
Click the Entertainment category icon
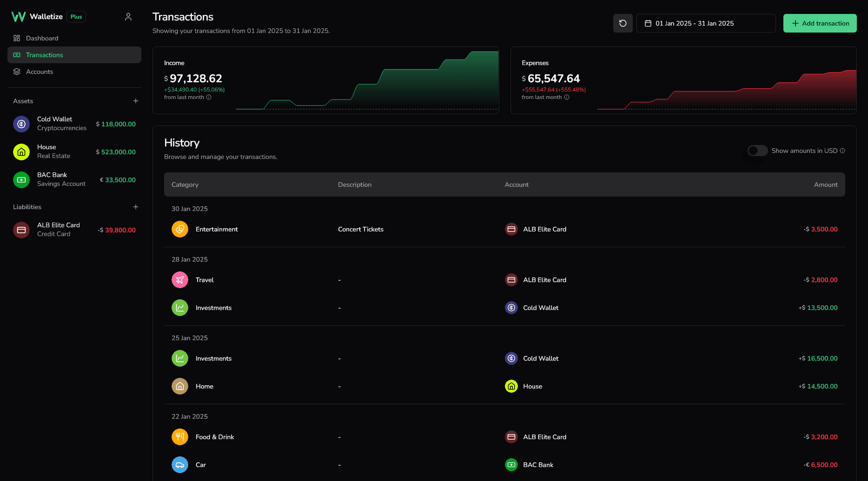pos(180,229)
